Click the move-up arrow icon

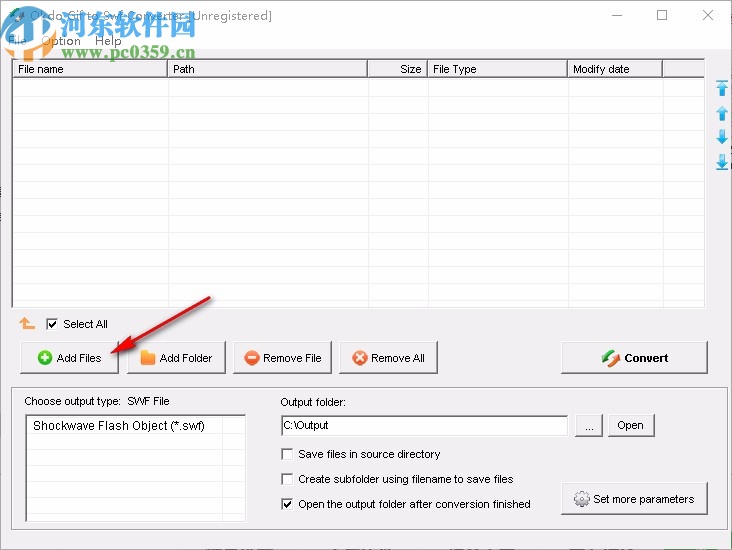722,113
